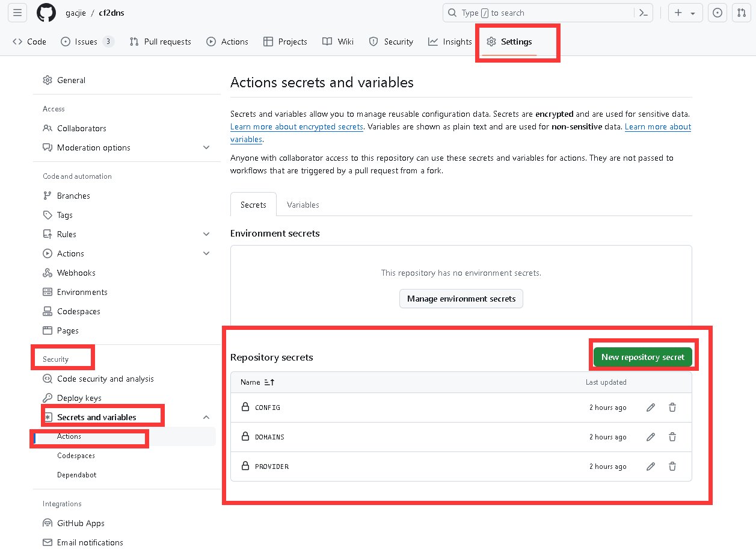
Task: Open Dependabot secrets sidebar item
Action: [x=76, y=475]
